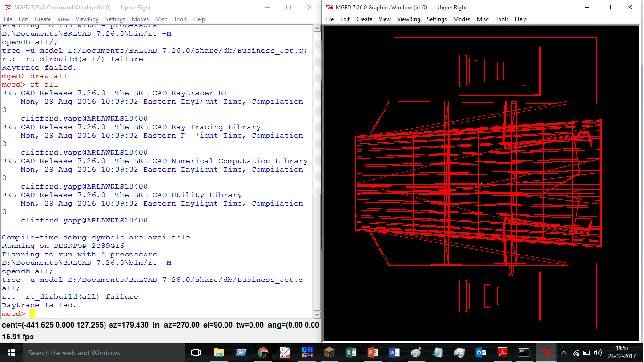Screen dimensions: 644x362
Task: Open File Explorer from the taskbar
Action: click(x=219, y=353)
